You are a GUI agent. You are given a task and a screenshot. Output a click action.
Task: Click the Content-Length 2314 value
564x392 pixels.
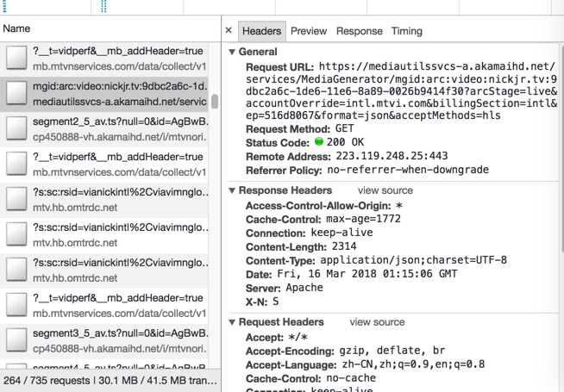click(x=344, y=246)
